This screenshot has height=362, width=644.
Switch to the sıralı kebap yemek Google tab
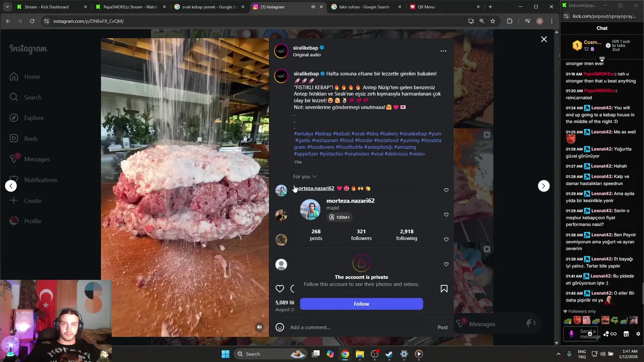pos(209,7)
